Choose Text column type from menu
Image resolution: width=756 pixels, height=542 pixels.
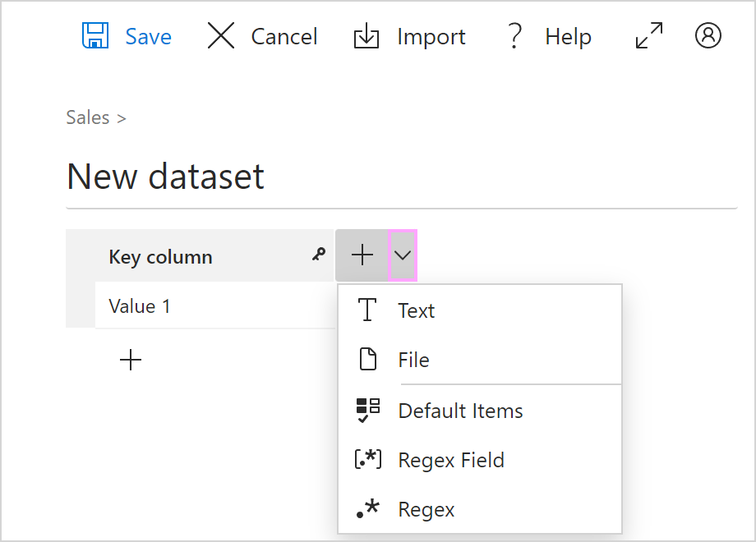click(480, 310)
